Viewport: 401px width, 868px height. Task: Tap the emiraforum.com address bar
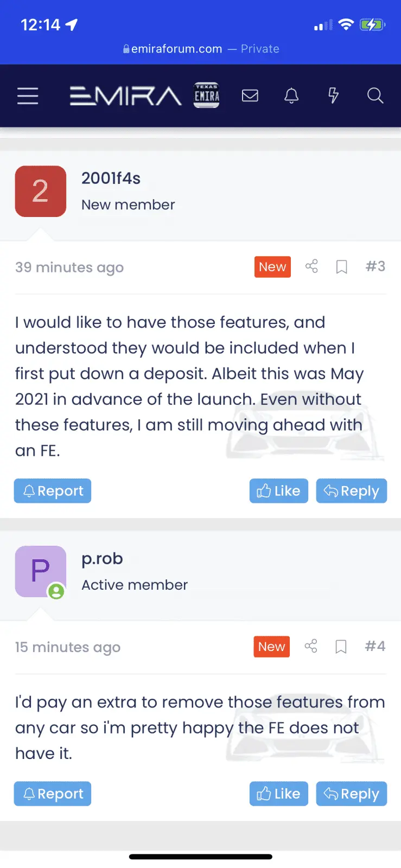(201, 49)
